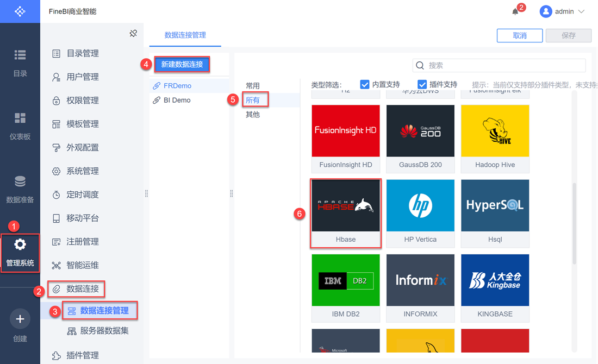Image resolution: width=598 pixels, height=364 pixels.
Task: Click 新建数据连接 button
Action: click(182, 65)
